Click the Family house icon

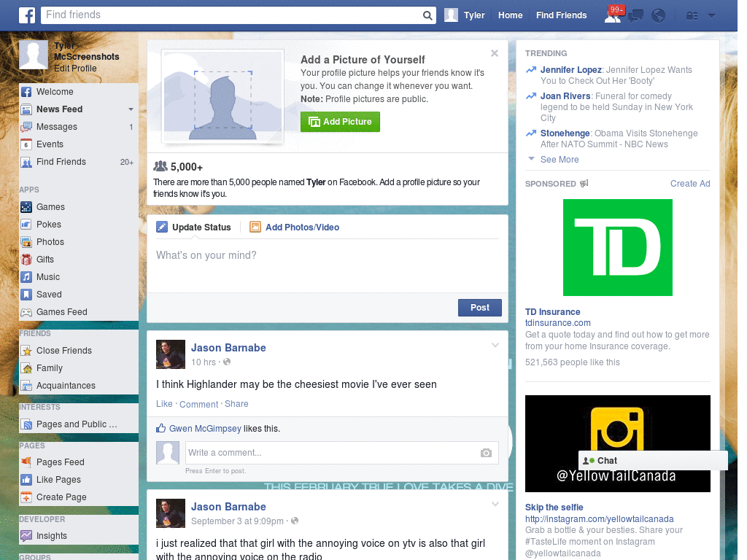point(27,368)
